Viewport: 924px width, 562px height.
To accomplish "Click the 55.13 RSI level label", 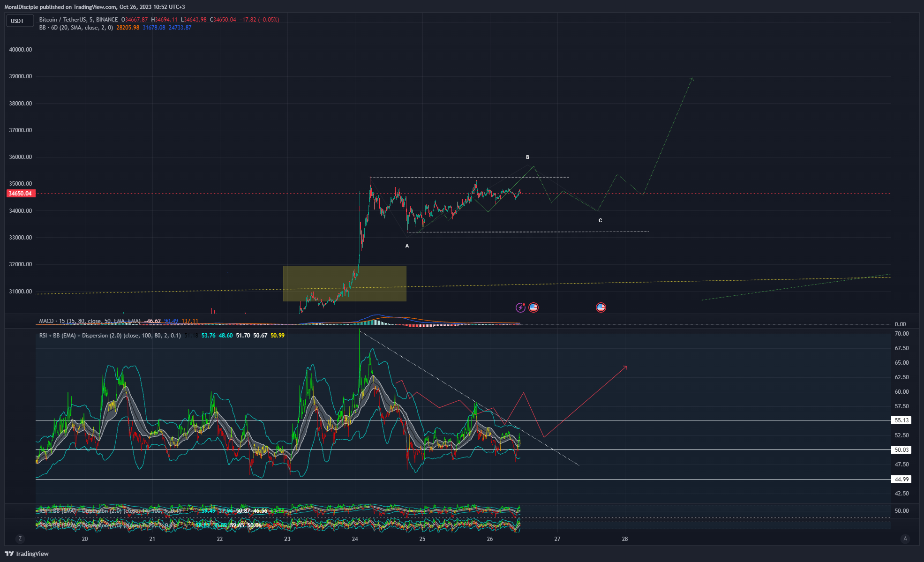I will 901,420.
